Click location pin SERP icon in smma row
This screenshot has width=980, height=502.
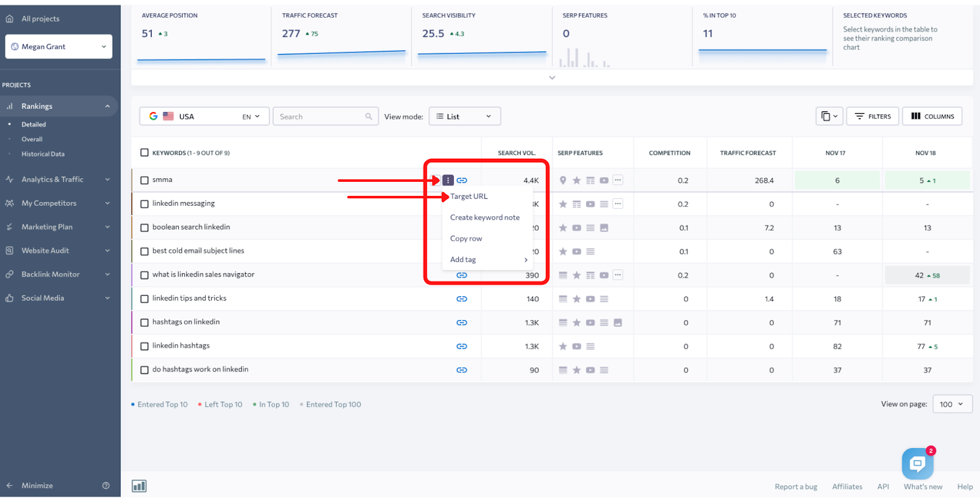(x=563, y=180)
